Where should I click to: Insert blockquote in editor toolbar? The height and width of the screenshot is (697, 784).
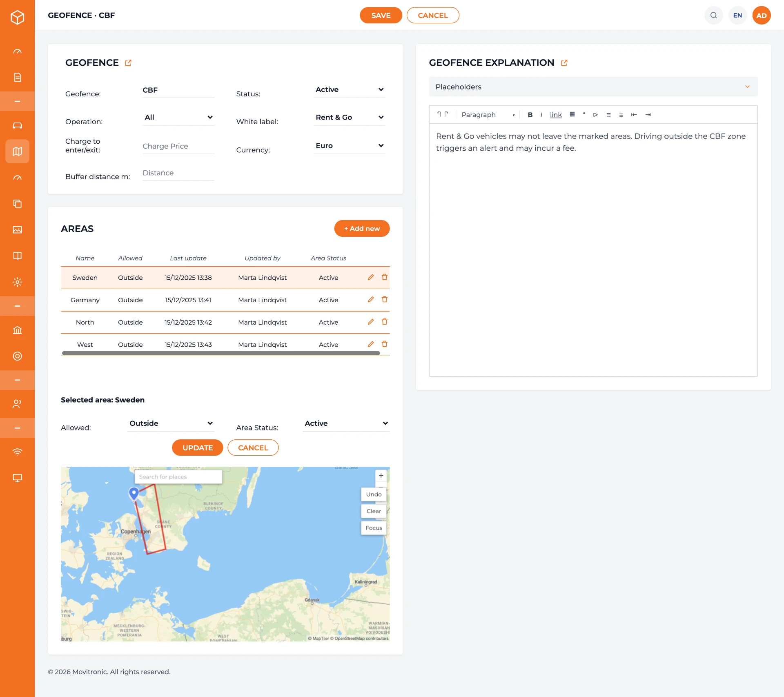point(584,115)
